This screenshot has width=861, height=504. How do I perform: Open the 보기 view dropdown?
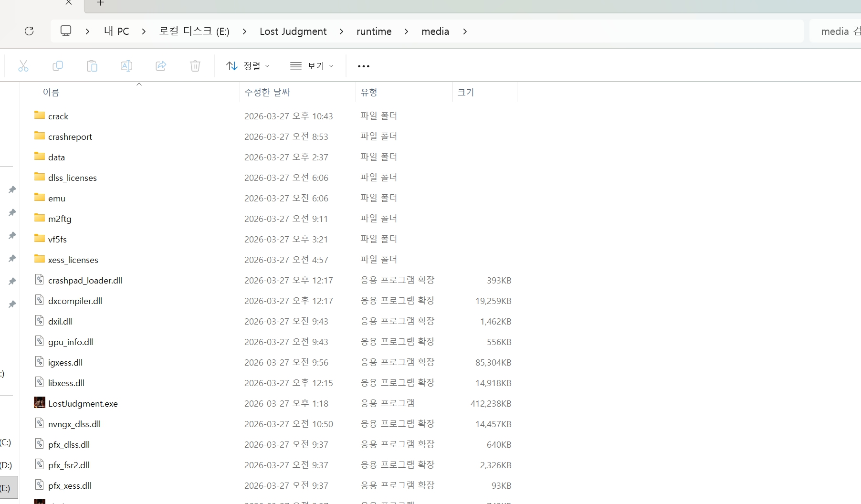[x=312, y=66]
